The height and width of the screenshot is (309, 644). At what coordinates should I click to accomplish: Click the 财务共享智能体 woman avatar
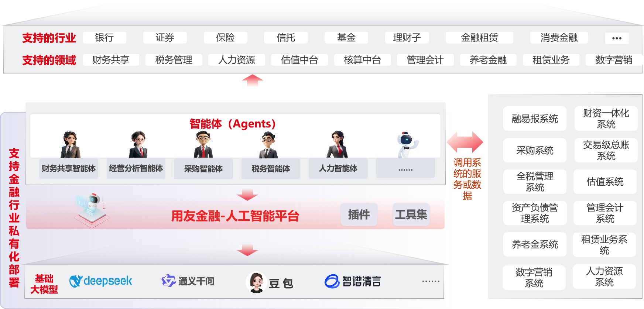[x=70, y=144]
